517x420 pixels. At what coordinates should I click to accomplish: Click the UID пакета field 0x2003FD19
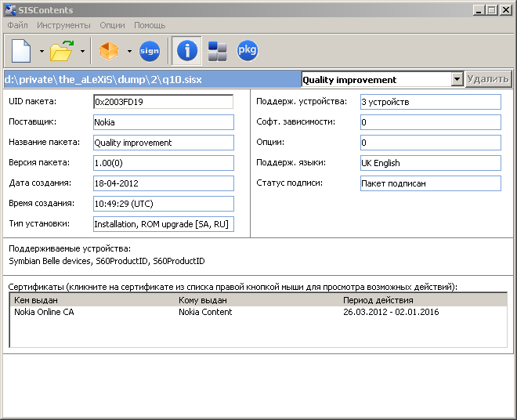click(164, 102)
